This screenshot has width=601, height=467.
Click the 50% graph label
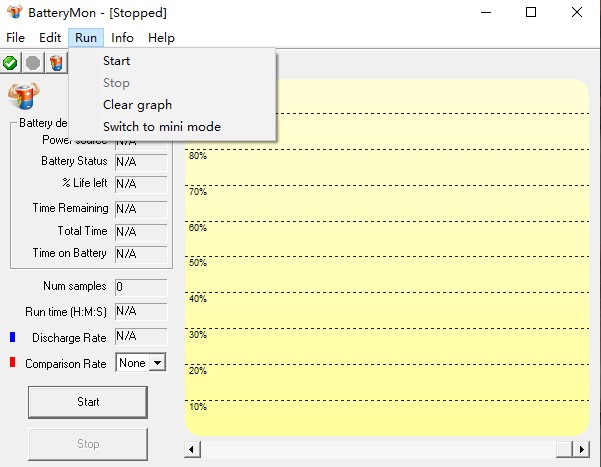[198, 263]
